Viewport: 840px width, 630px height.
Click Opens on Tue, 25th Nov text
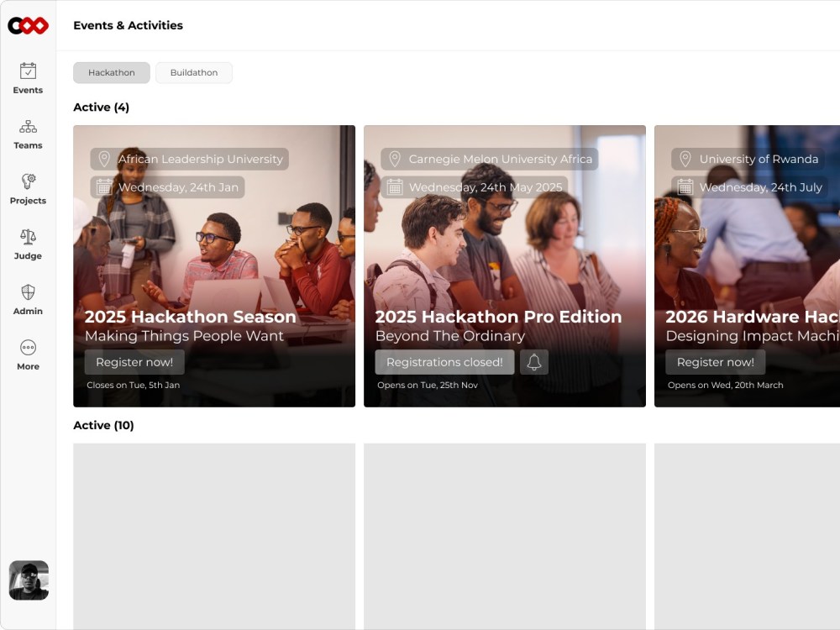point(427,386)
